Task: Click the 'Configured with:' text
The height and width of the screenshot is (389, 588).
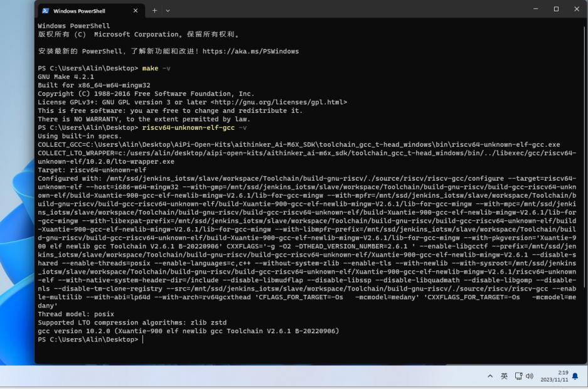Action: click(x=70, y=179)
